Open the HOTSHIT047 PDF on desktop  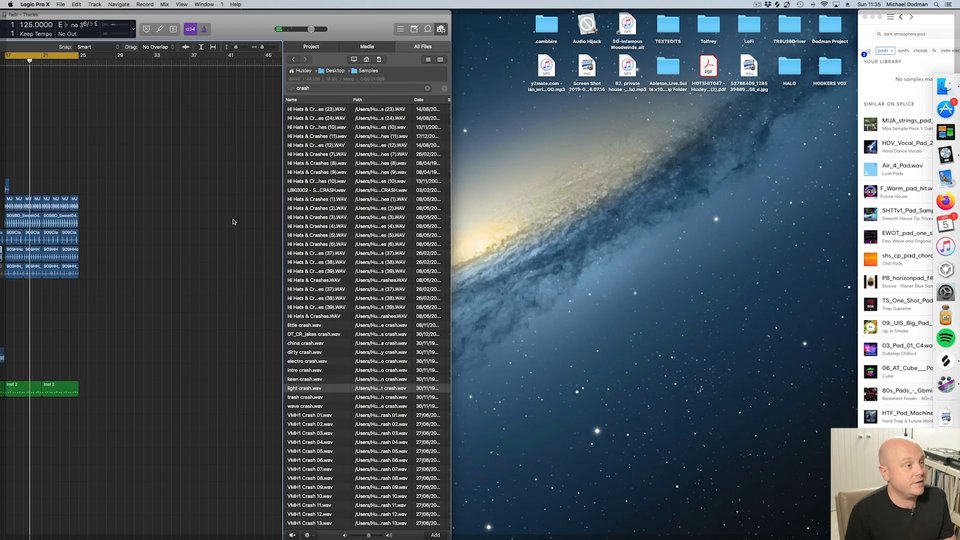[x=708, y=73]
